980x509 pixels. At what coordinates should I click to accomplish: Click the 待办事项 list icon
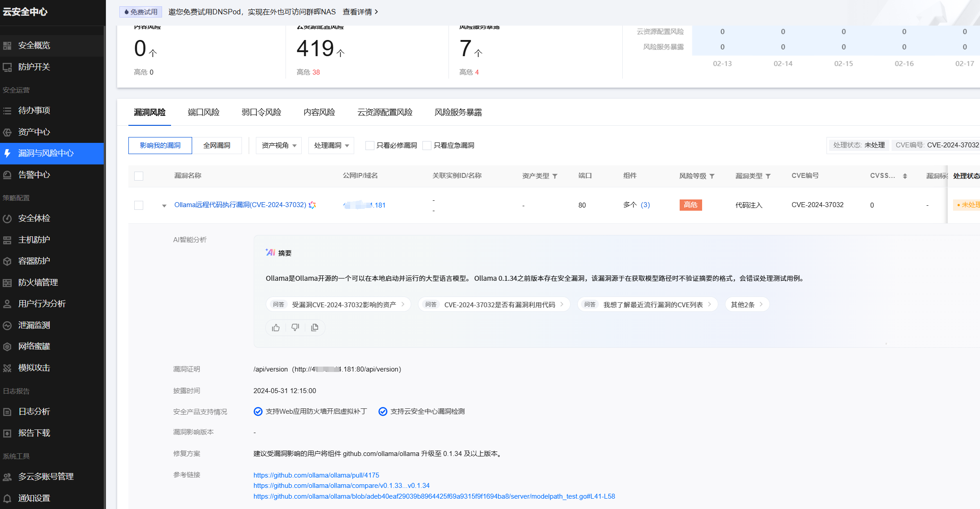coord(7,111)
